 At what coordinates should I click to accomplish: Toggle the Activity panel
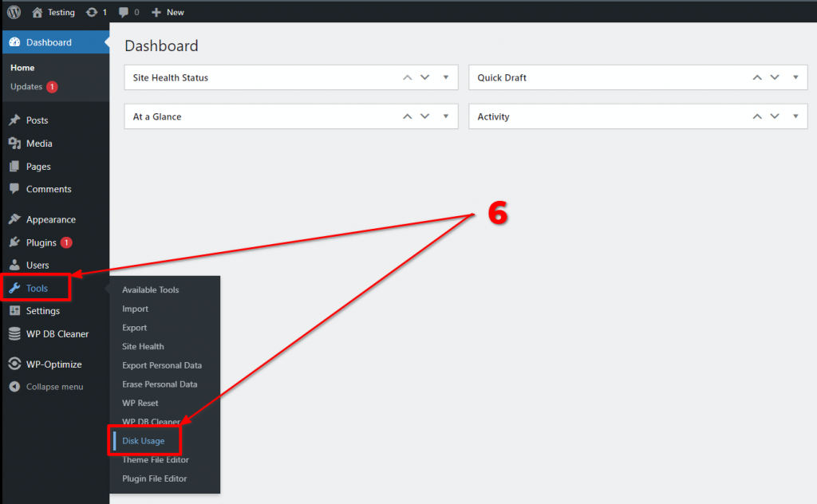point(795,116)
